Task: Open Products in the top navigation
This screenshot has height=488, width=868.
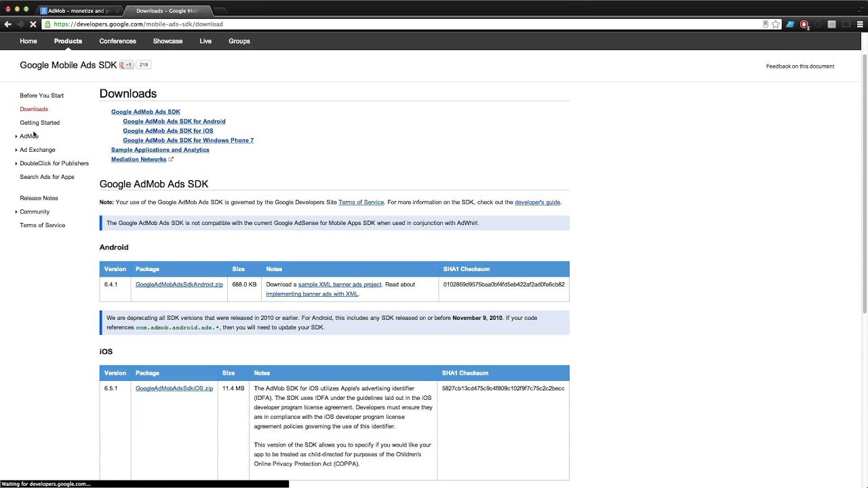Action: 68,41
